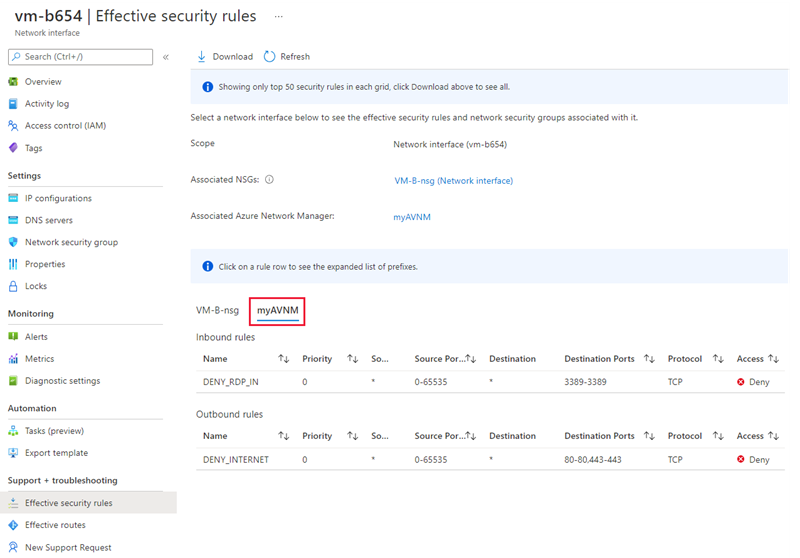This screenshot has height=558, width=800.
Task: Open the myAVNM Azure Network Manager link
Action: (x=412, y=216)
